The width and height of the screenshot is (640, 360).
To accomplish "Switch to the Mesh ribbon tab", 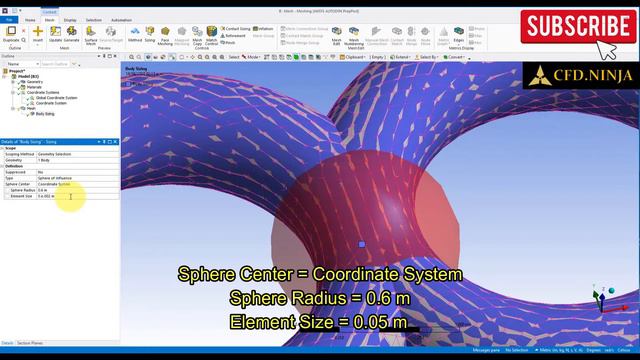I will (x=49, y=20).
